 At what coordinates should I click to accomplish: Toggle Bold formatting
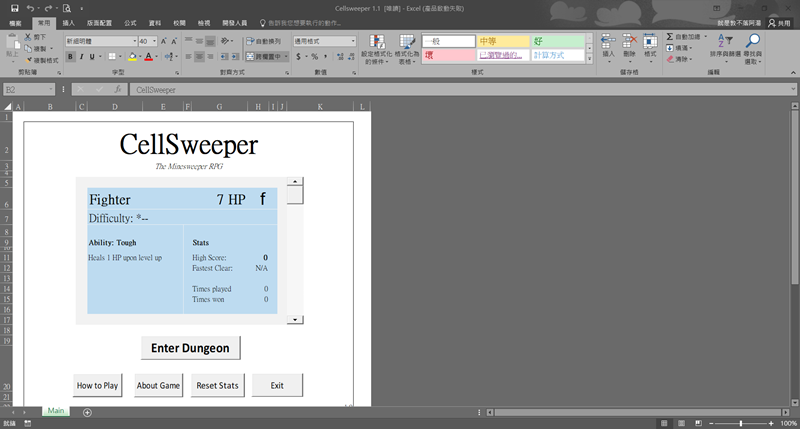[x=70, y=57]
